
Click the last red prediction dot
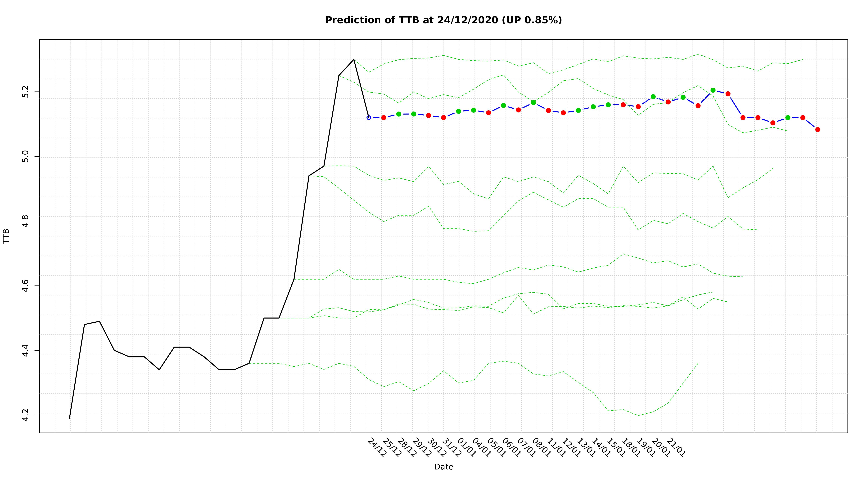(818, 130)
